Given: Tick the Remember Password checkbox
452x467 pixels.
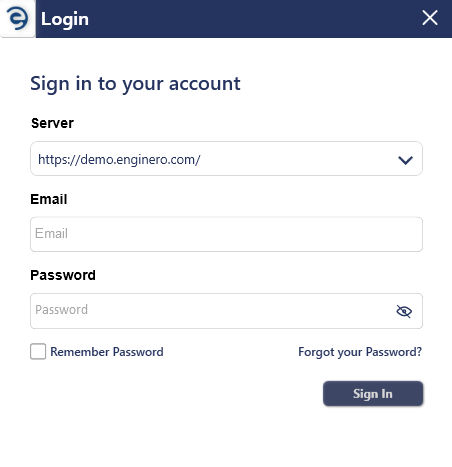Looking at the screenshot, I should [x=38, y=352].
